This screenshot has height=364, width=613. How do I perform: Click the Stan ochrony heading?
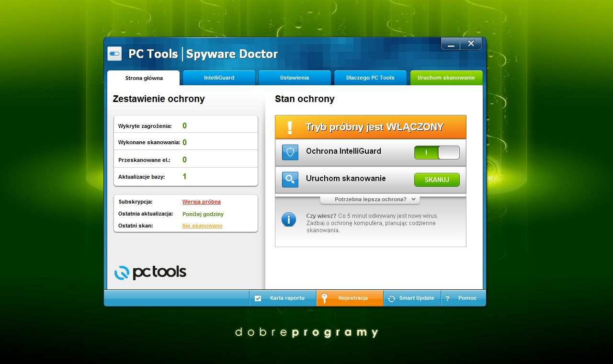coord(305,99)
